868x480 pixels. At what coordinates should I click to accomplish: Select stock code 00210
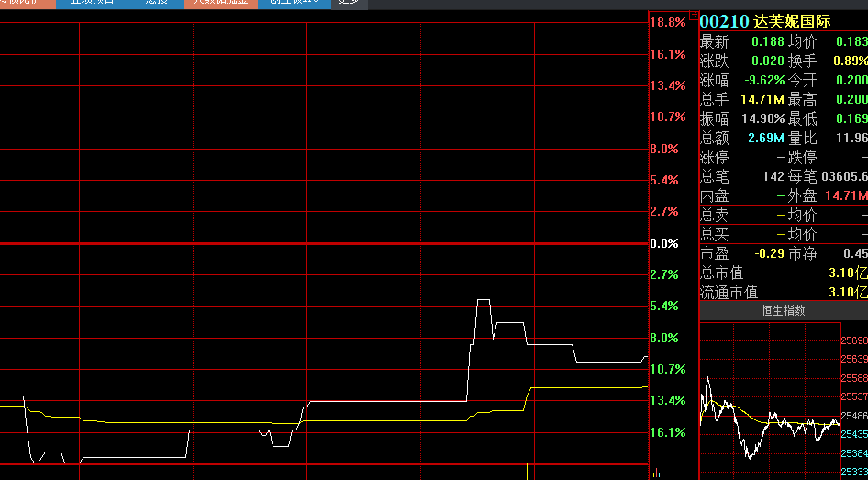725,22
